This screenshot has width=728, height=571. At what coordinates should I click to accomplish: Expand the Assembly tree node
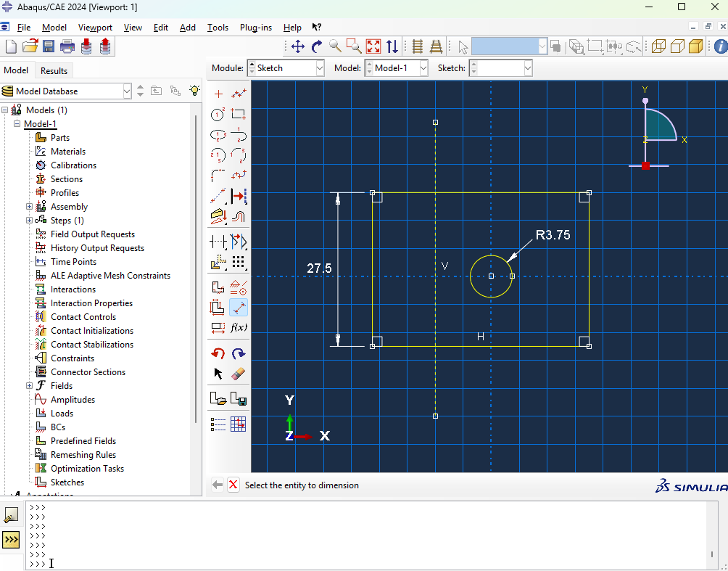[29, 207]
